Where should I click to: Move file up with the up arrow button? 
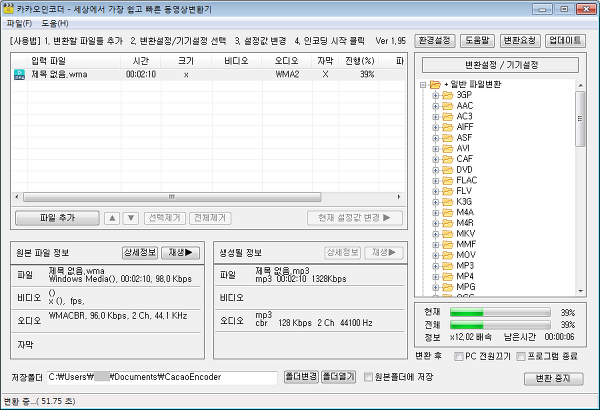(x=112, y=218)
